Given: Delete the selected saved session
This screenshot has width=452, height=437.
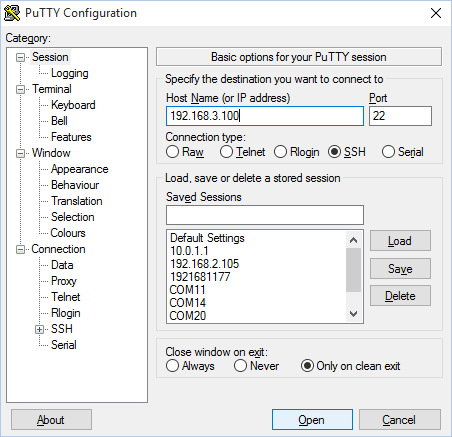Looking at the screenshot, I should click(400, 296).
